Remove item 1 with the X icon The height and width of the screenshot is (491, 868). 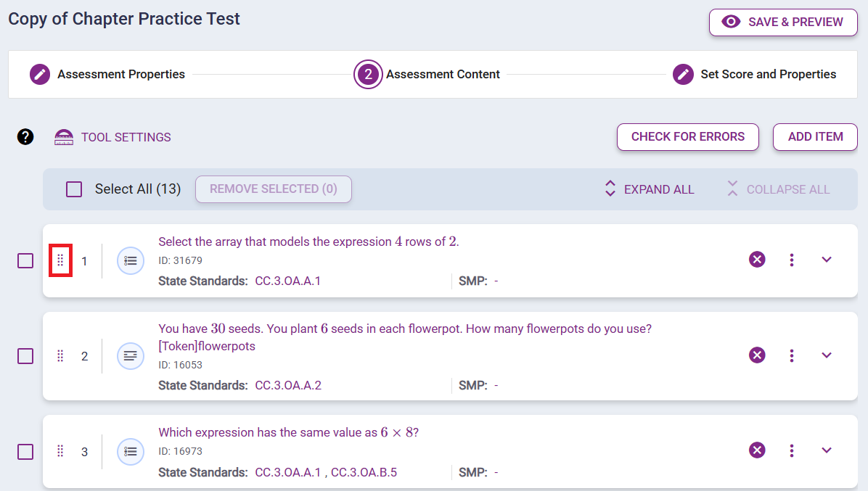[757, 260]
